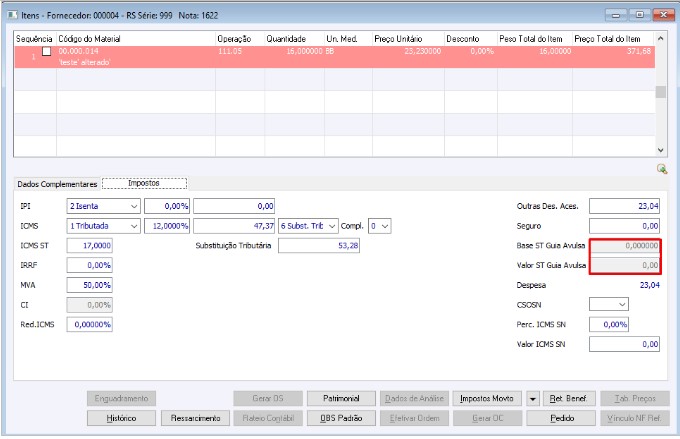Click the Un. Med. column header

(348, 39)
